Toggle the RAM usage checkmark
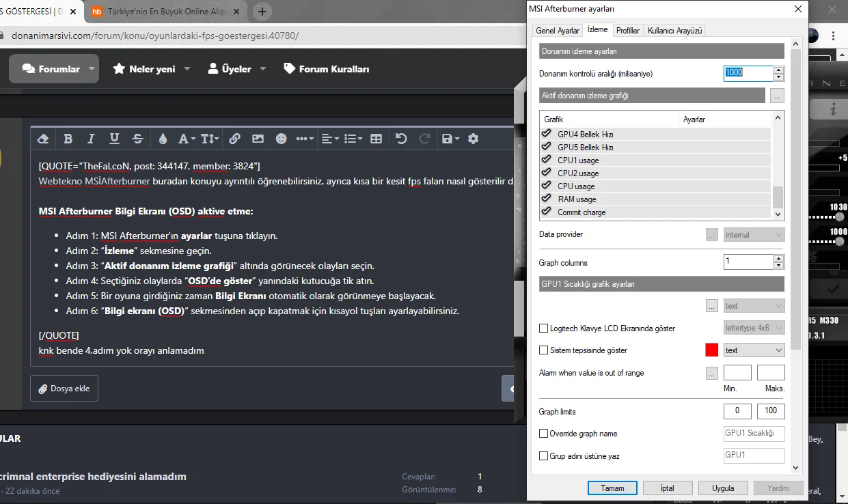Viewport: 848px width, 504px height. tap(546, 199)
